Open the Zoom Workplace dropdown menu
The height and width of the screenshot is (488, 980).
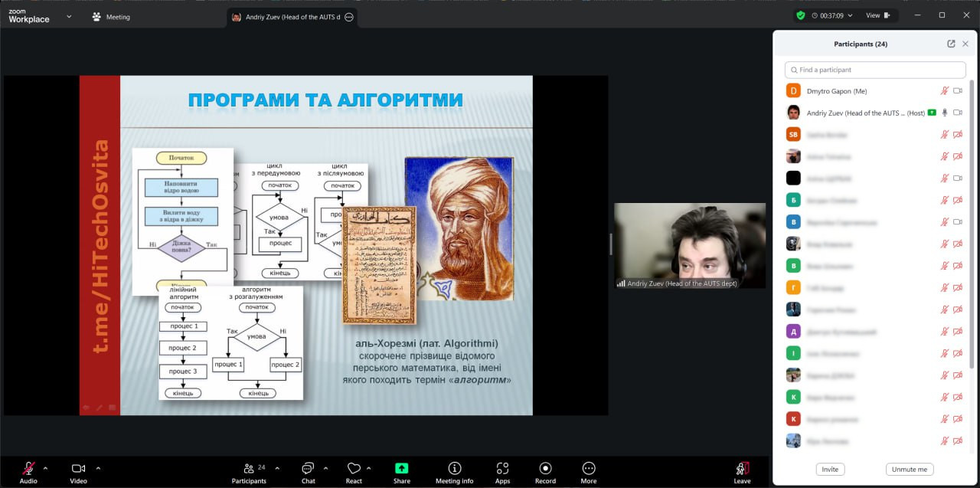pos(69,15)
